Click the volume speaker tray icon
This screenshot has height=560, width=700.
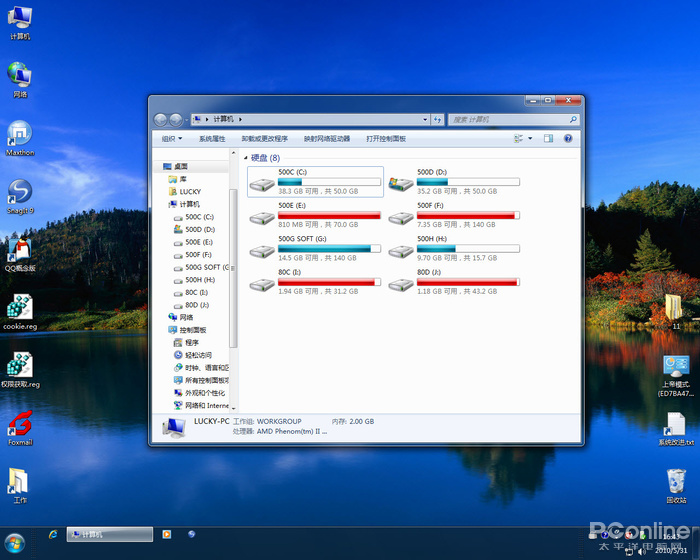[642, 552]
